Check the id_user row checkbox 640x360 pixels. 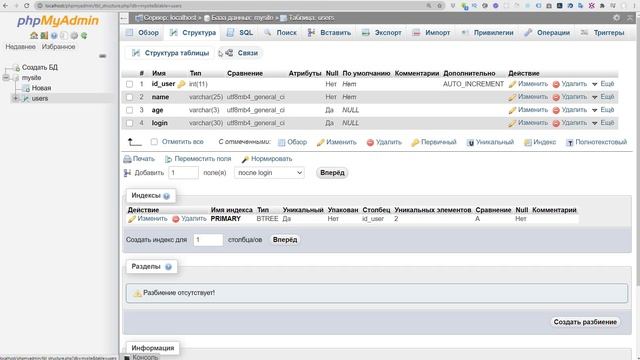click(129, 84)
